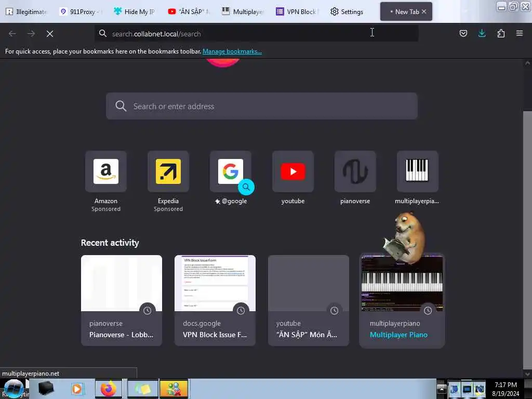
Task: Open the VPN Block Issue Form recent card
Action: click(x=215, y=300)
